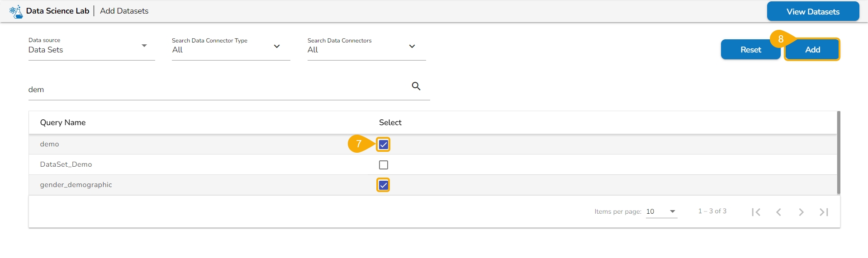Screen dimensions: 868x258
Task: Select the DataSet_Demo checkbox
Action: (384, 165)
